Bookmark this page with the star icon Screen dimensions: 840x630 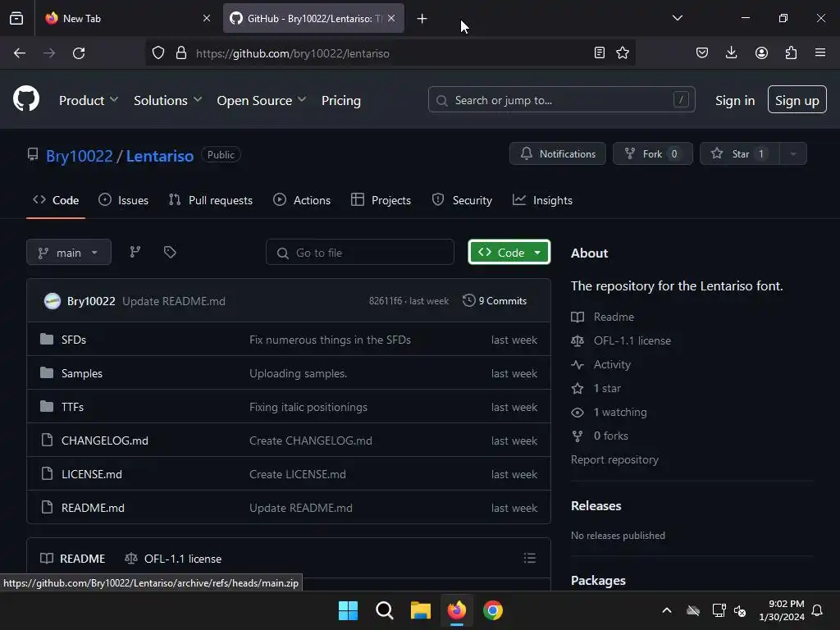point(623,52)
